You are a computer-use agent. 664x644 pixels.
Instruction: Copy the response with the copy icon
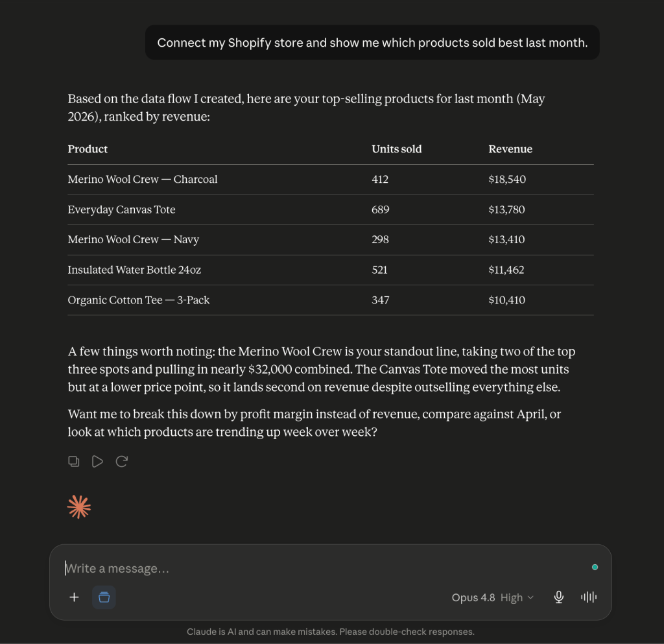[x=74, y=461]
